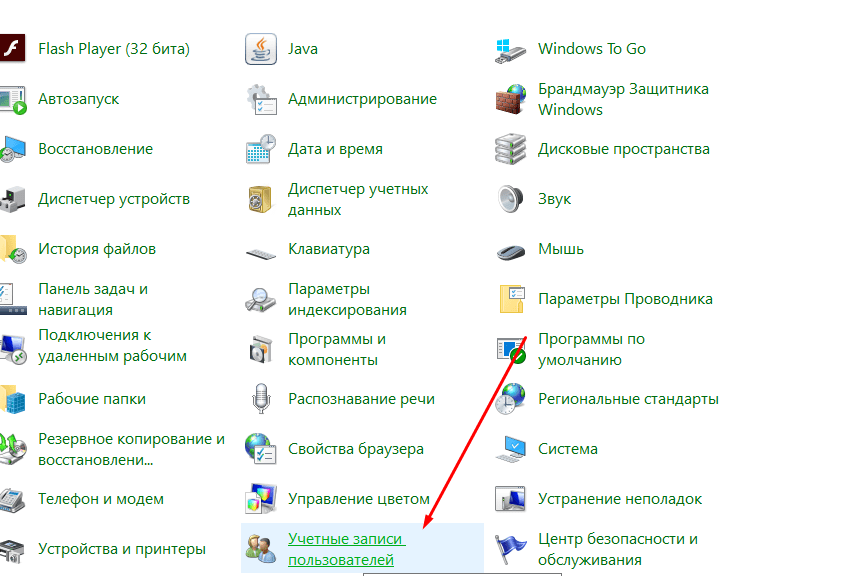Open the Распознавание речи microphone icon
Screen dimensions: 848x576
[261, 398]
